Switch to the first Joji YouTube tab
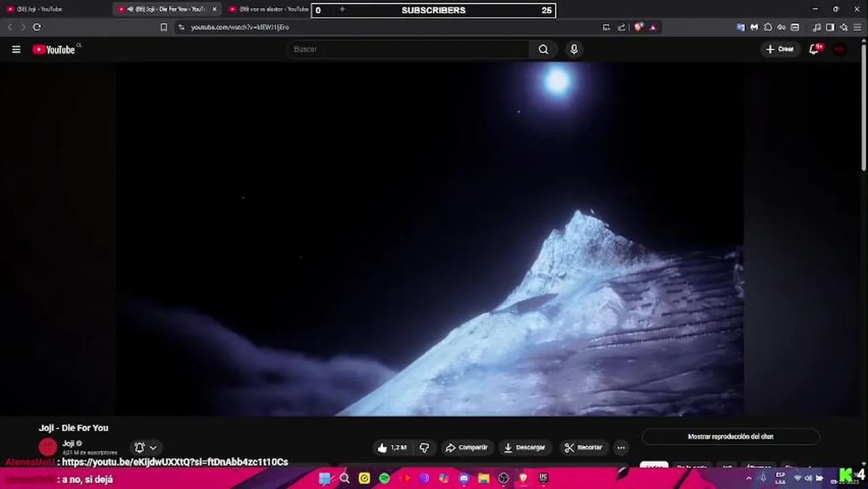Viewport: 868px width, 489px height. pyautogui.click(x=56, y=9)
